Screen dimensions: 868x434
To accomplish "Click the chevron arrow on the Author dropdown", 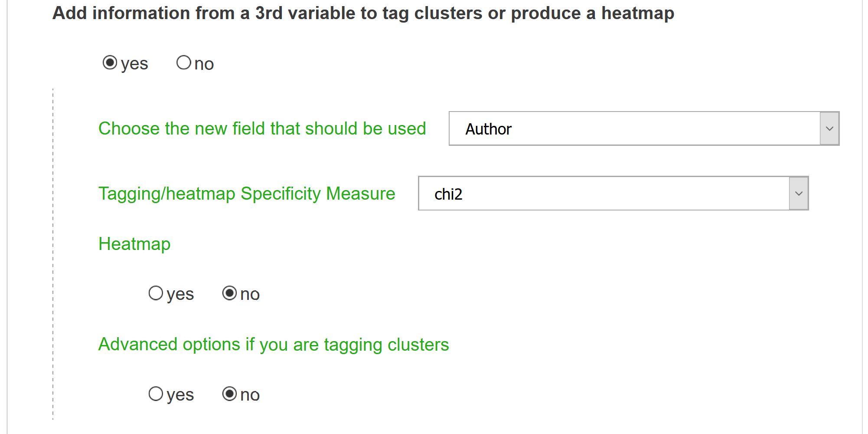I will tap(829, 128).
